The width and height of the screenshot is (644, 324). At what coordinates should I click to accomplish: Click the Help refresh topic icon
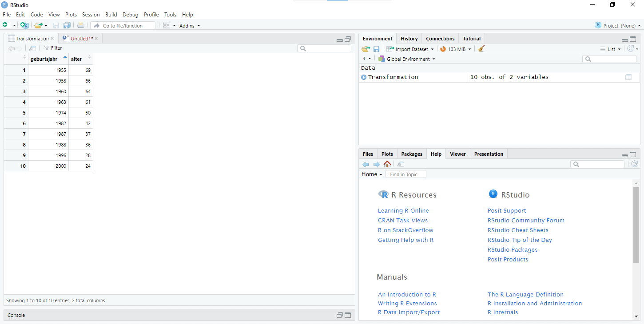click(634, 164)
